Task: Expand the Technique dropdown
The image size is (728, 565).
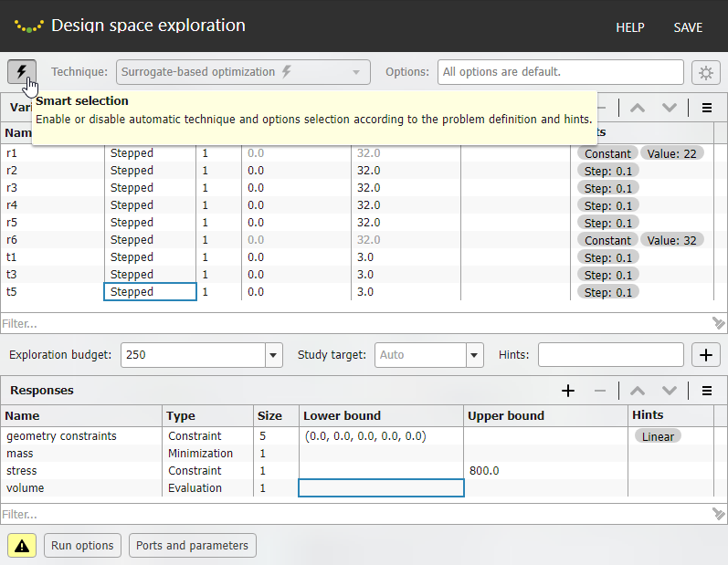Action: (x=356, y=72)
